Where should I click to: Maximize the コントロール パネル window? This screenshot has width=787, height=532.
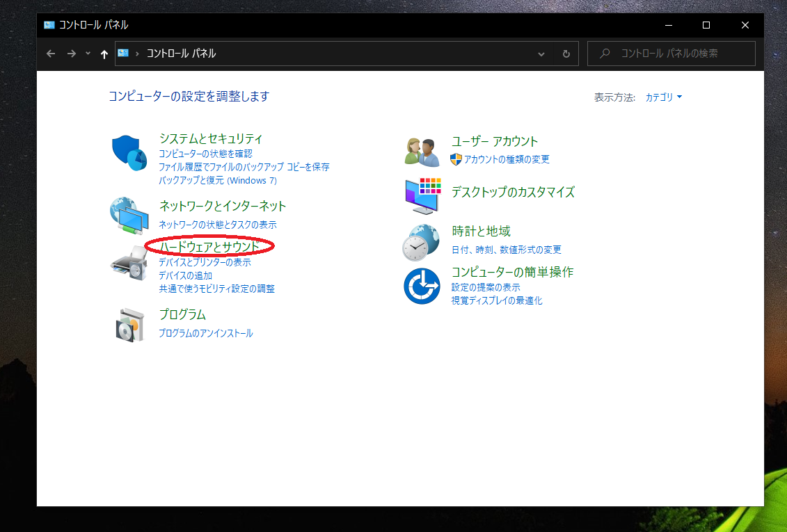coord(706,25)
